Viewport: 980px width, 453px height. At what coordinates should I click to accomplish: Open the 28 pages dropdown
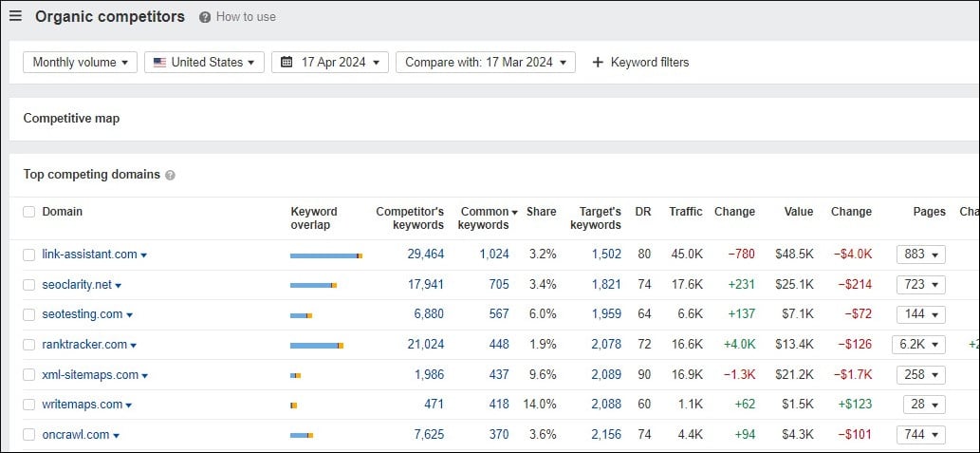(x=924, y=405)
